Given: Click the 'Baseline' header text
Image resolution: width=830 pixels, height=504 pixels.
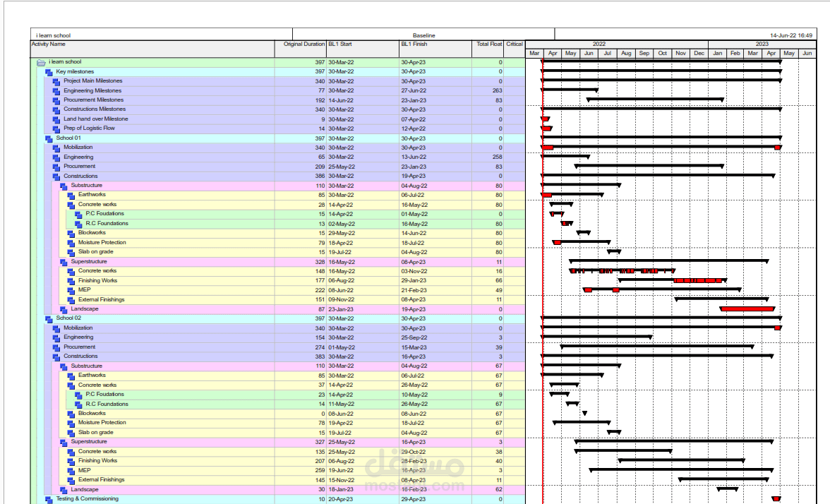Looking at the screenshot, I should click(424, 35).
